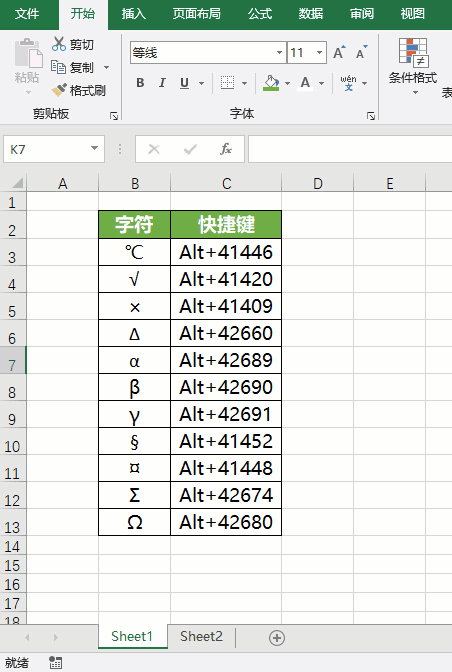Decrease font size with small A

[x=362, y=53]
